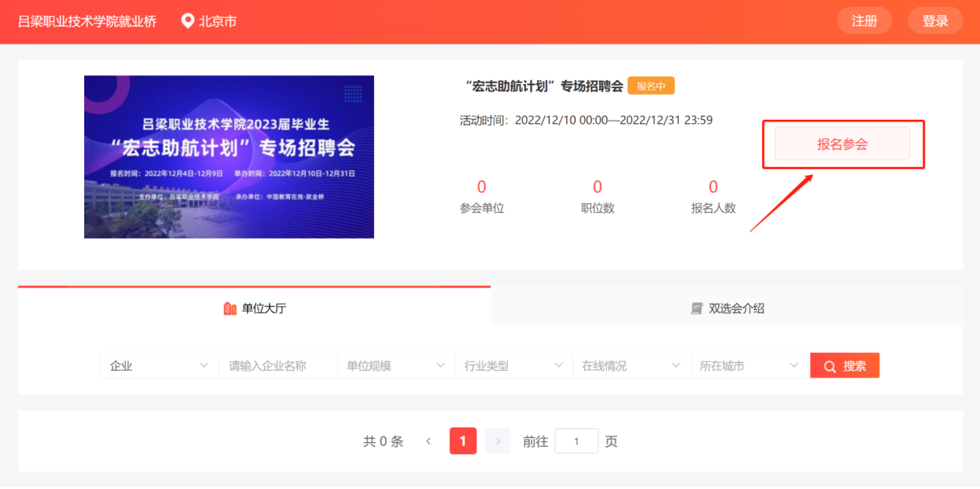Click the 双选会介绍 document icon
The image size is (980, 489).
click(x=697, y=308)
